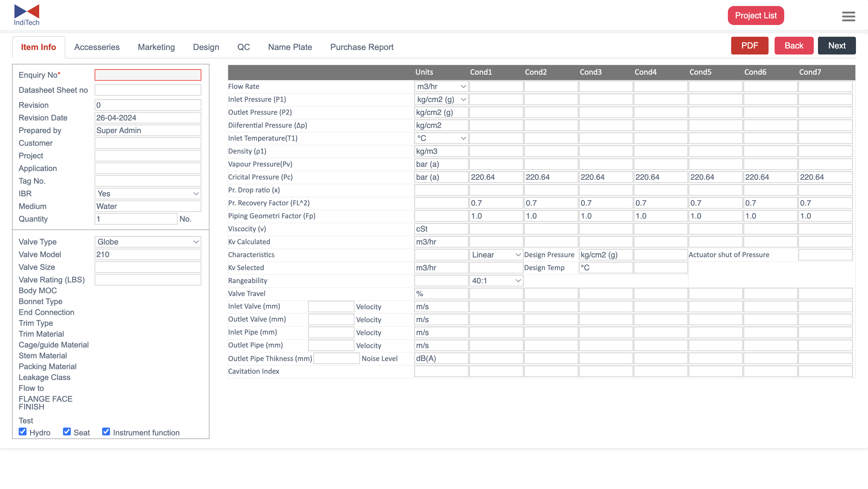Open the Characteristics Linear dropdown

[x=496, y=255]
